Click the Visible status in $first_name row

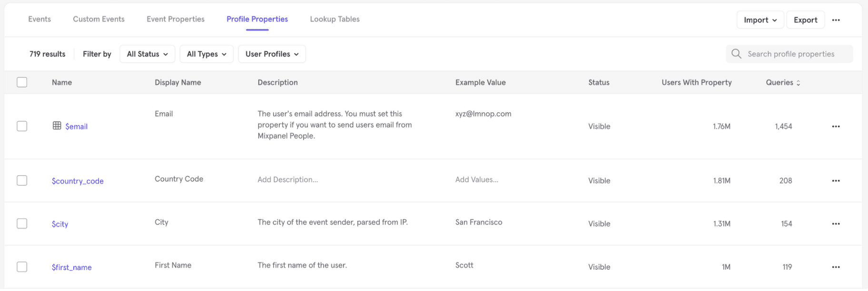599,267
